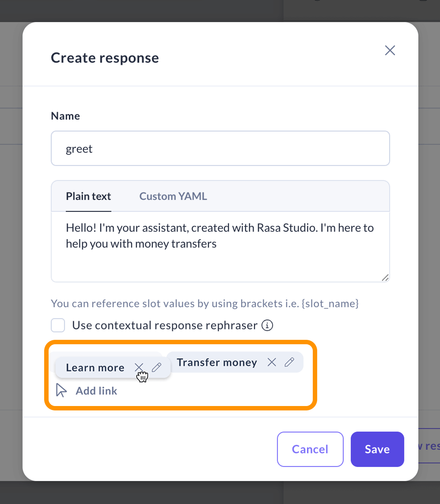
Task: Edit the Learn more link
Action: [x=156, y=367]
